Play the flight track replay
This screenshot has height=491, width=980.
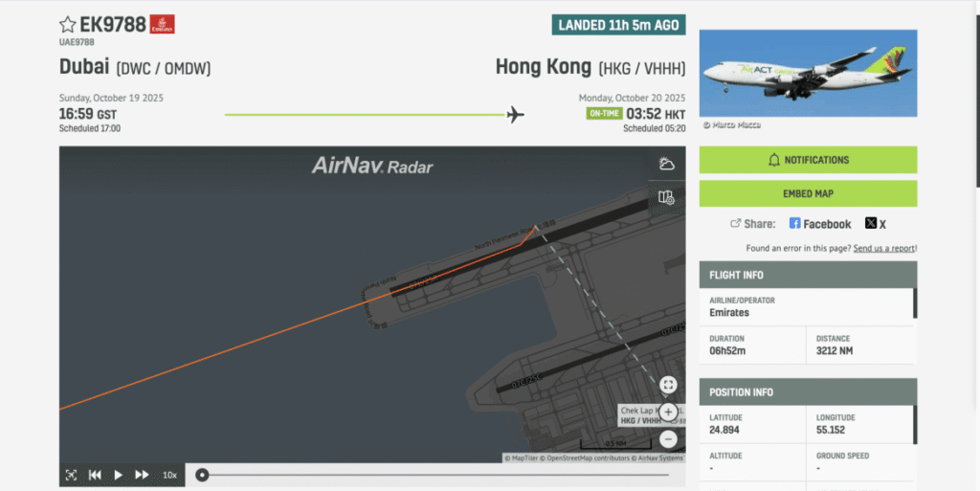119,475
